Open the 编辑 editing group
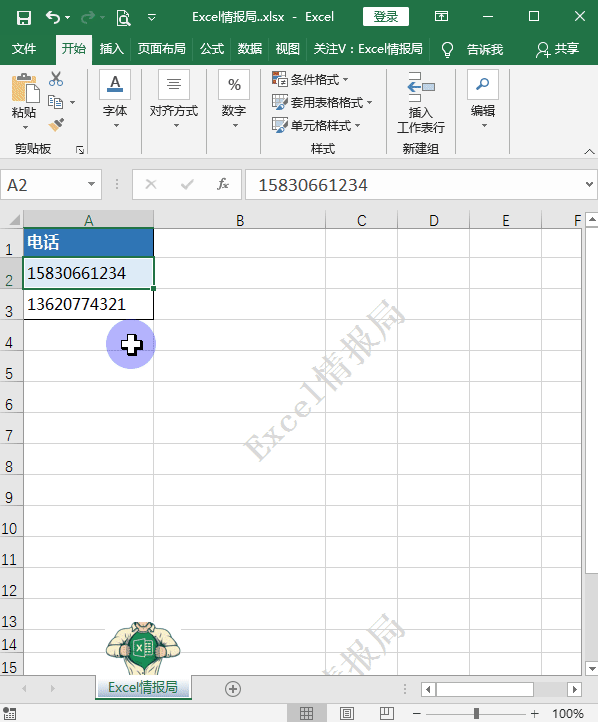The height and width of the screenshot is (722, 598). (483, 99)
